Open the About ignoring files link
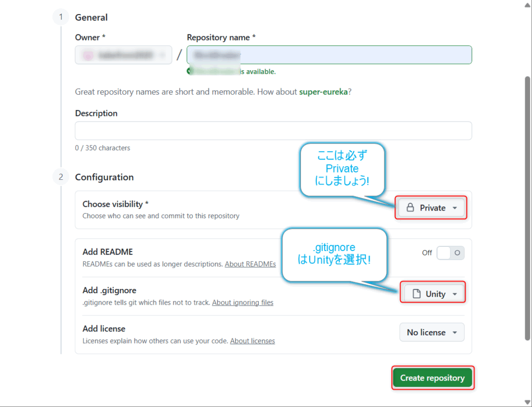The image size is (532, 407). pos(243,303)
